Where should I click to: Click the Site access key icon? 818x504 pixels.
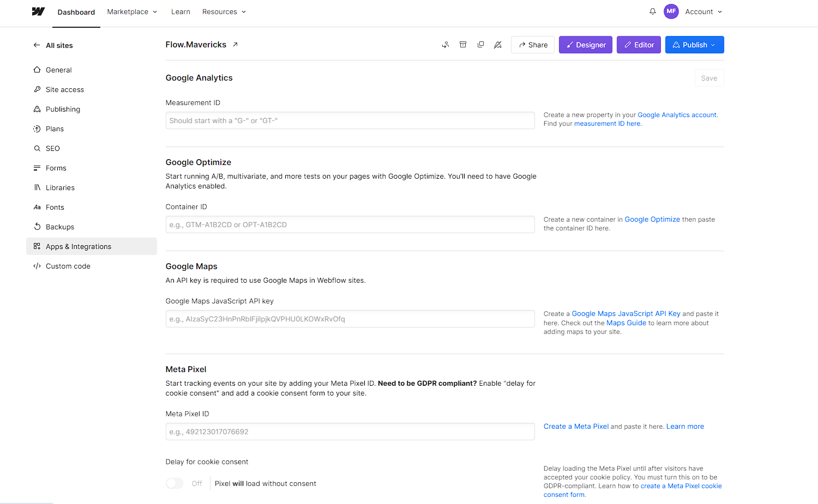37,89
